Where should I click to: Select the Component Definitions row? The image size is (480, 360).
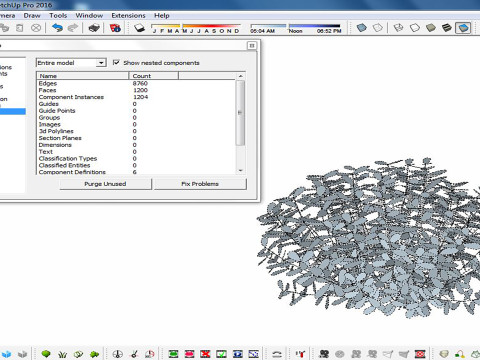click(x=136, y=172)
